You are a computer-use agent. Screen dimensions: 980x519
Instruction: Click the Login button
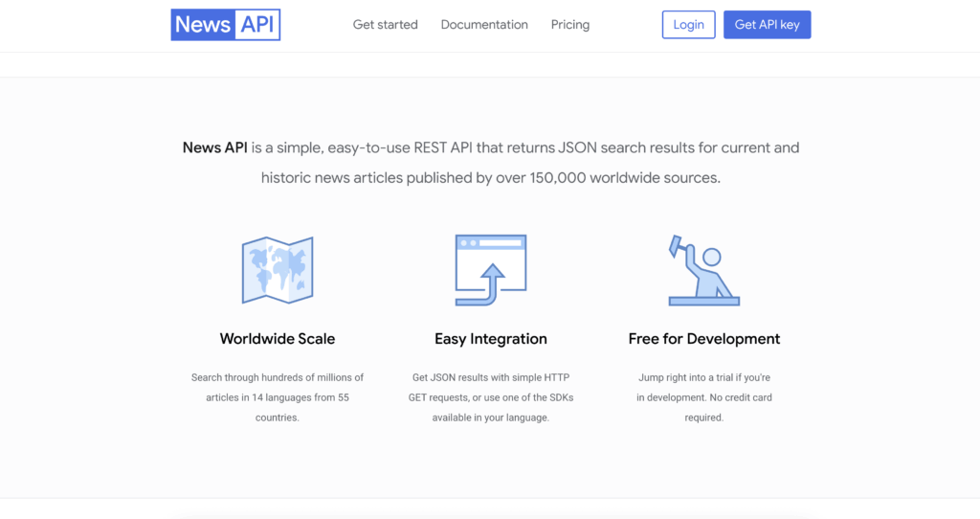click(689, 24)
